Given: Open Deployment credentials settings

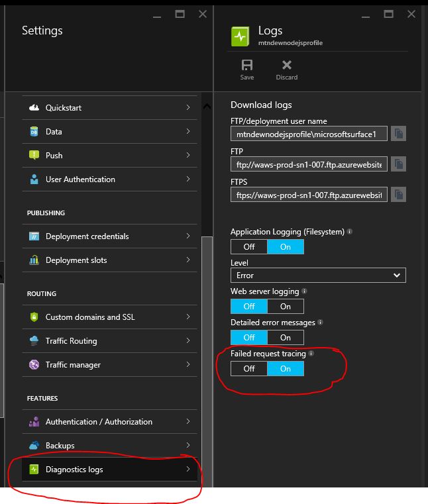Looking at the screenshot, I should (x=110, y=236).
